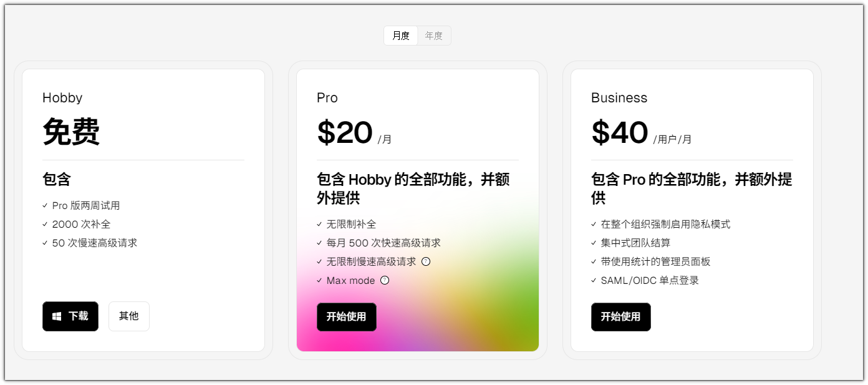Screen dimensions: 868x385
Task: Switch billing toggle to 月度
Action: pyautogui.click(x=401, y=36)
